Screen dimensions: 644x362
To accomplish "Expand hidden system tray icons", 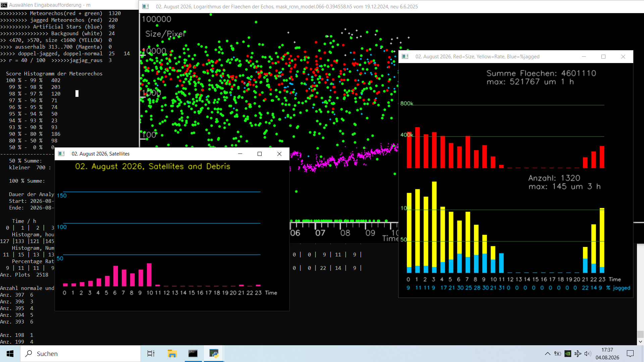I will click(x=547, y=354).
